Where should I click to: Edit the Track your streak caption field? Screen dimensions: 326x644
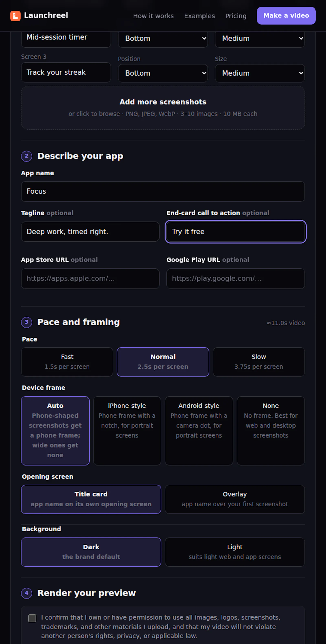click(66, 72)
